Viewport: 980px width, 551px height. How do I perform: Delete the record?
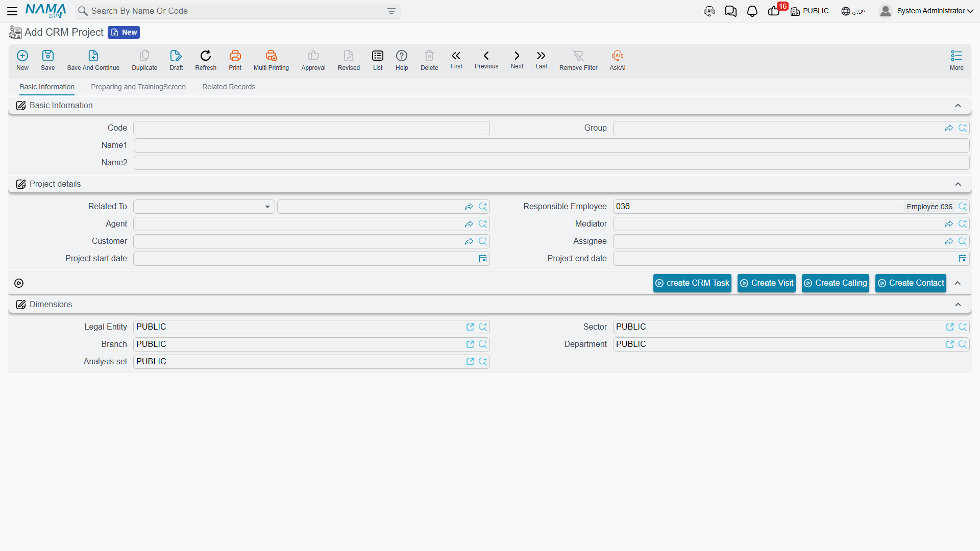pyautogui.click(x=429, y=60)
